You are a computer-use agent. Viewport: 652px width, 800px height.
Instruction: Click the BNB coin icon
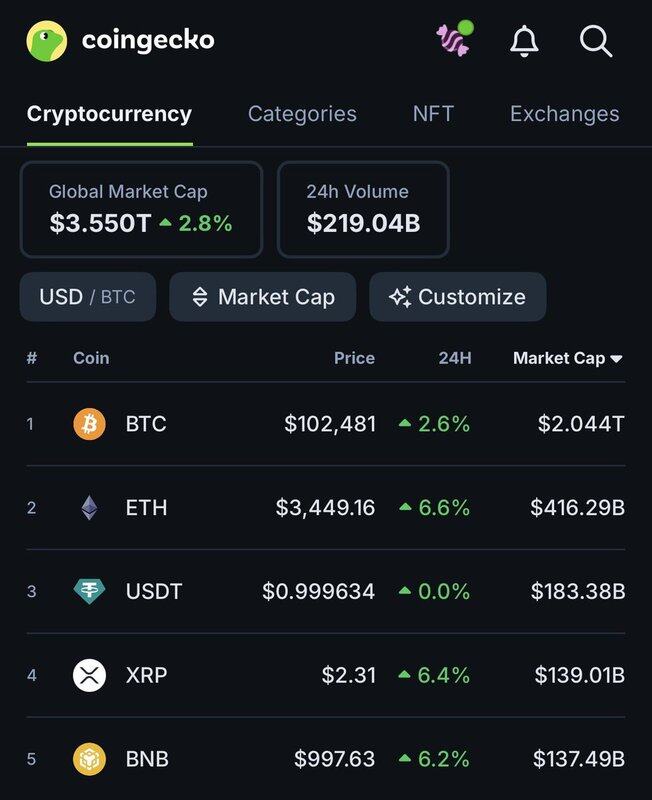point(89,759)
